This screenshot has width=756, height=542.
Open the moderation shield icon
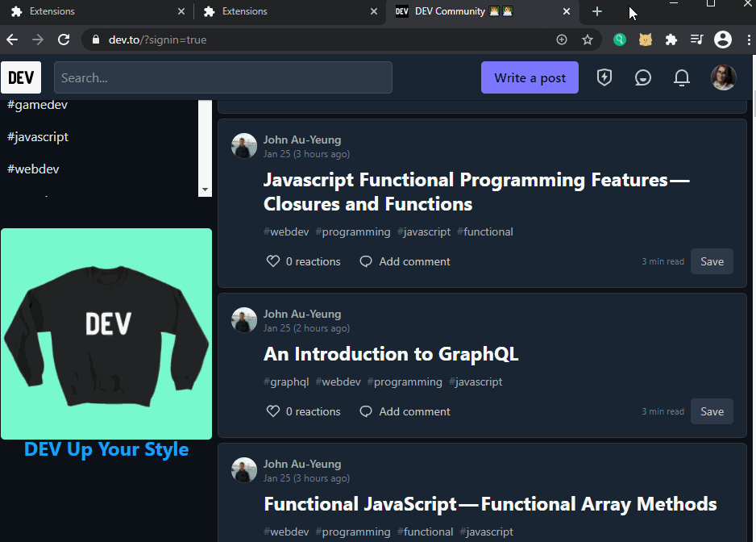pos(604,77)
